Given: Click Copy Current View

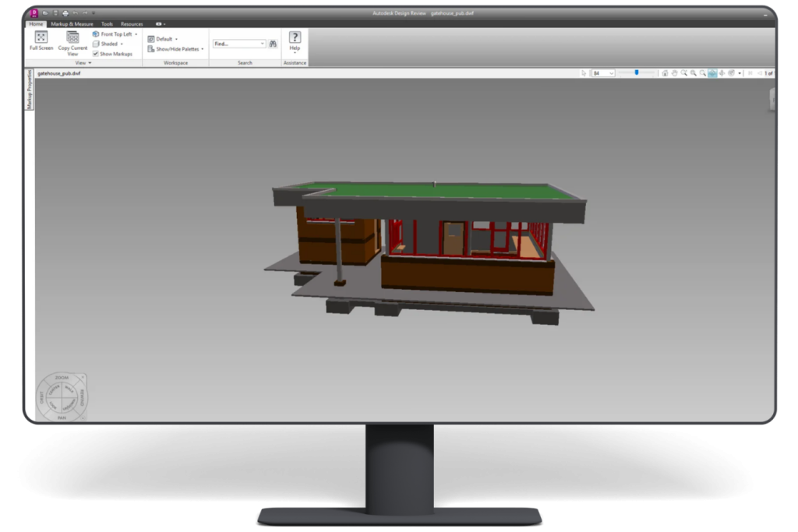Looking at the screenshot, I should coord(72,44).
